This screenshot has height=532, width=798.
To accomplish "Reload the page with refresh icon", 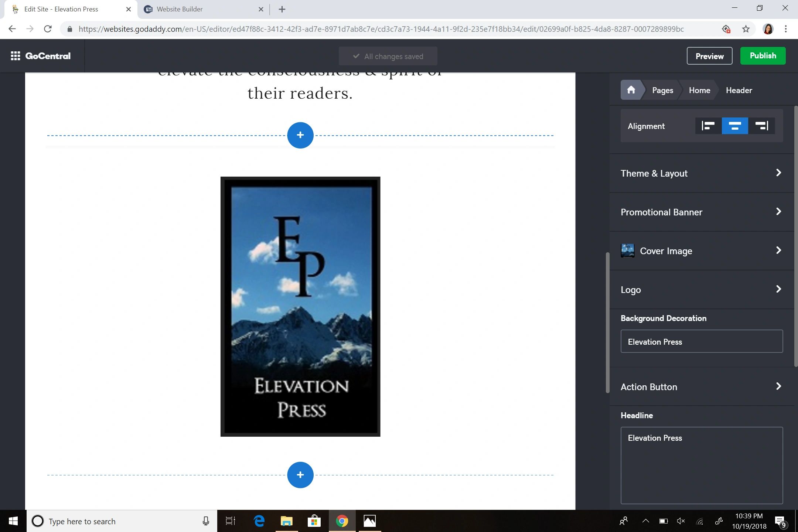I will tap(48, 29).
